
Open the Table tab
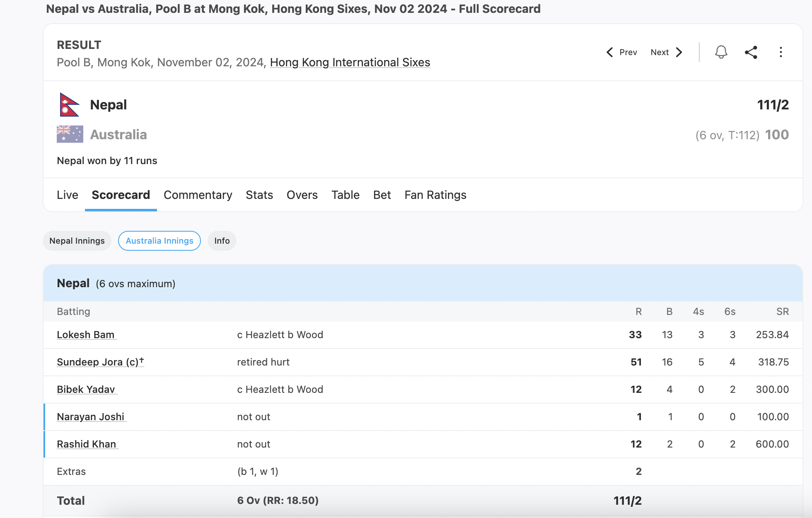click(346, 195)
